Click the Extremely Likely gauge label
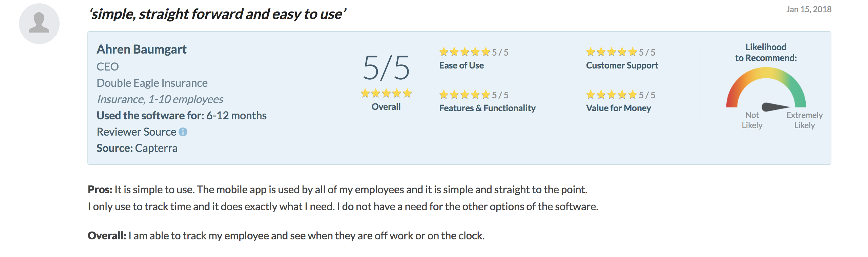This screenshot has width=868, height=257. 804,120
